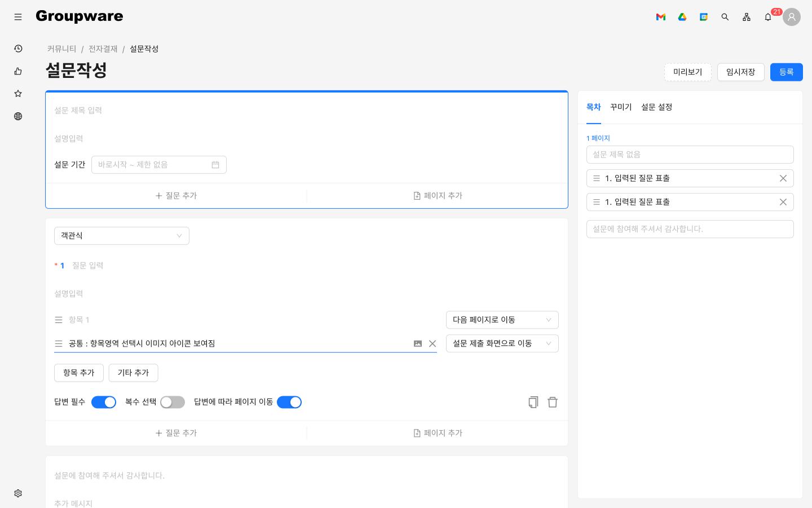812x508 pixels.
Task: Click the blue 등록 submit button
Action: click(786, 72)
